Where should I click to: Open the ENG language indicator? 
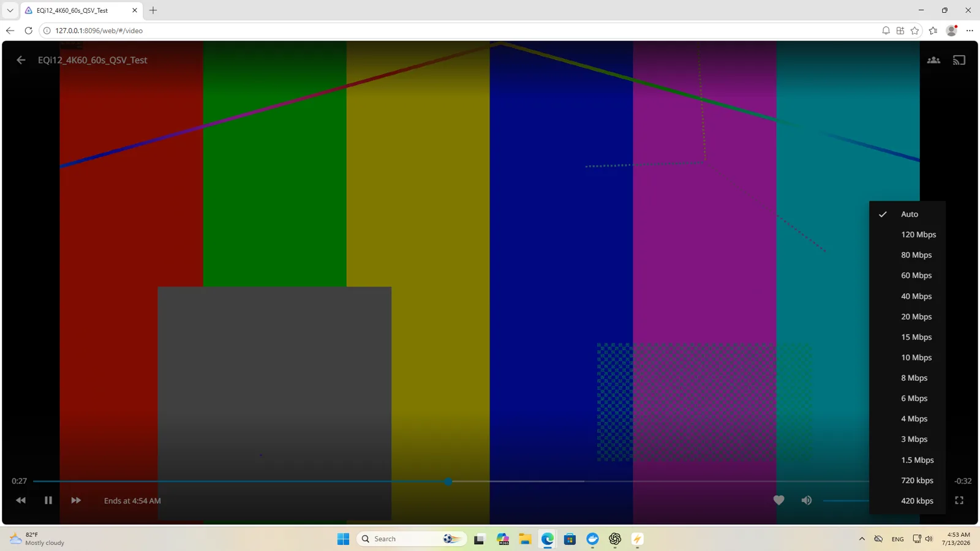tap(897, 539)
